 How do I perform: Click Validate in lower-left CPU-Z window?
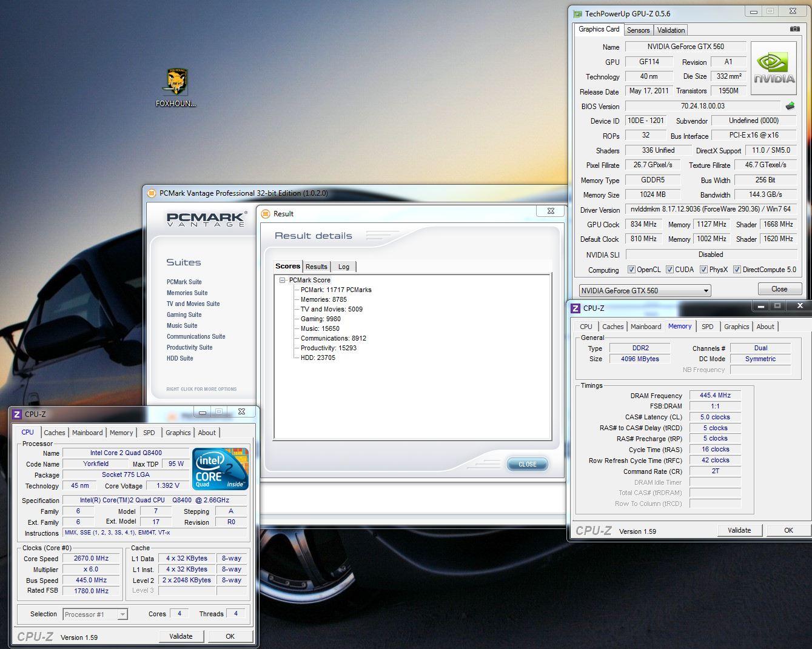point(181,636)
